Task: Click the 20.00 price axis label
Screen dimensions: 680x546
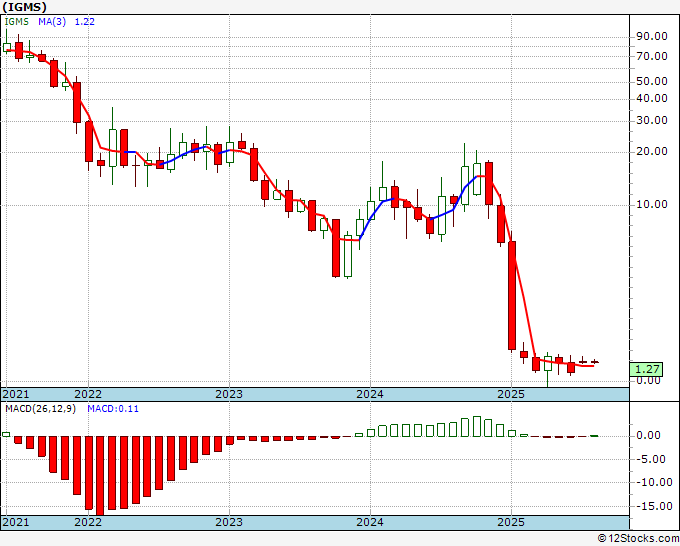Action: 651,151
